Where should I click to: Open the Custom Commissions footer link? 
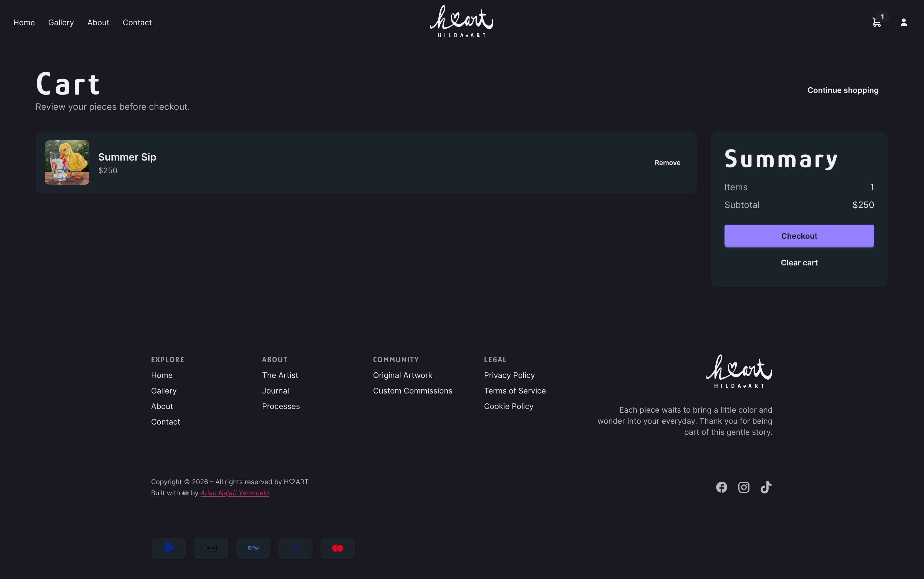pyautogui.click(x=413, y=391)
